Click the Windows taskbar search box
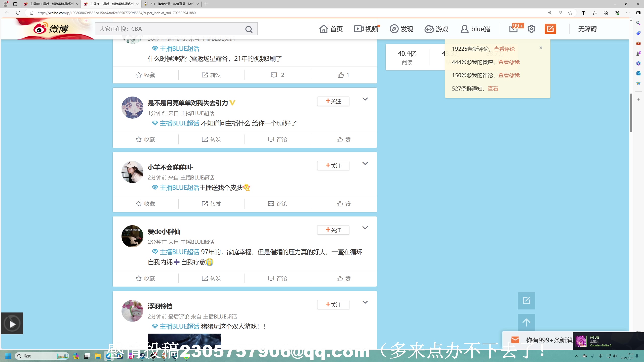 point(42,356)
